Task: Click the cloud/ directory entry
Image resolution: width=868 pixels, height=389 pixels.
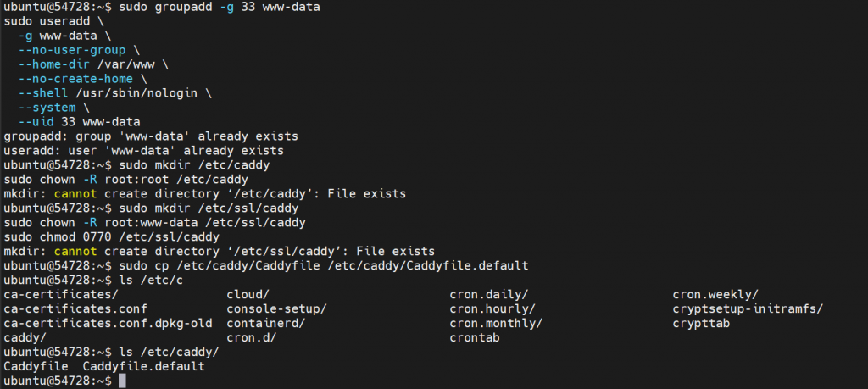Action: pos(248,295)
